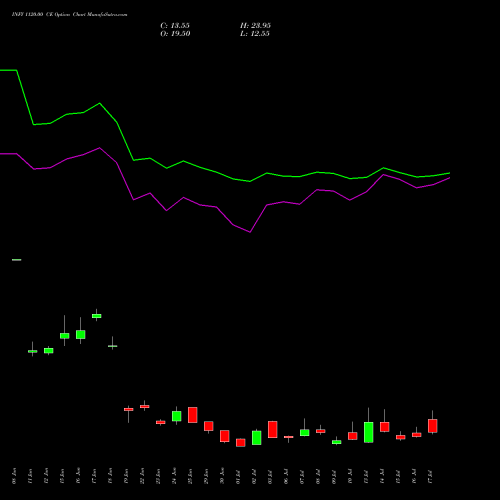Click the red candlestick for 01 Jul

(x=241, y=443)
